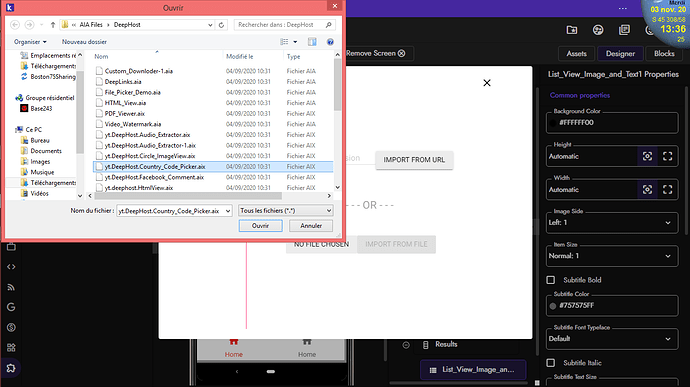Viewport: 690px width, 387px height.
Task: Enable the Subtitle Bold checkbox
Action: click(551, 280)
